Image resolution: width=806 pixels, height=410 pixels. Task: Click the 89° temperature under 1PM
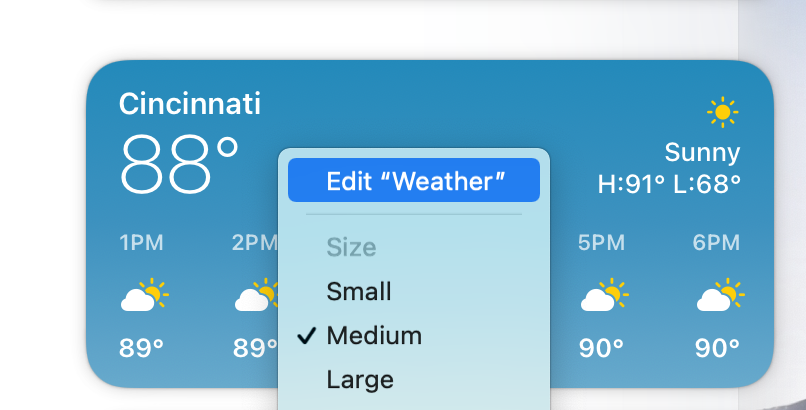pyautogui.click(x=142, y=349)
